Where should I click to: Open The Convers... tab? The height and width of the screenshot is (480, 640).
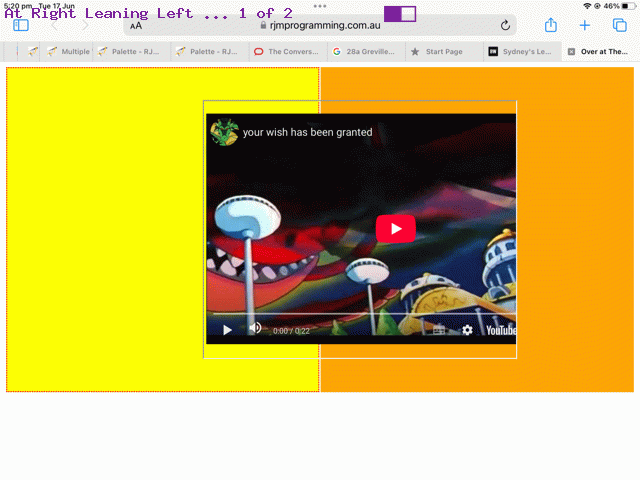coord(287,51)
